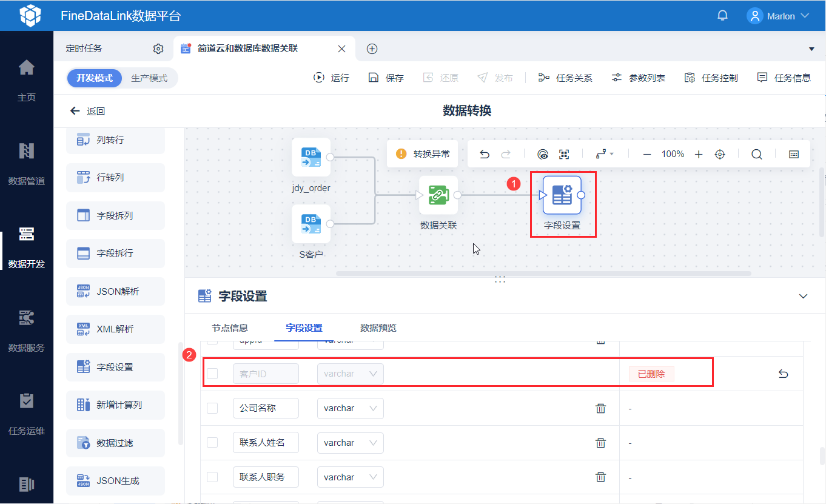Image resolution: width=826 pixels, height=504 pixels.
Task: Click the FineDataLink logo icon
Action: point(30,16)
